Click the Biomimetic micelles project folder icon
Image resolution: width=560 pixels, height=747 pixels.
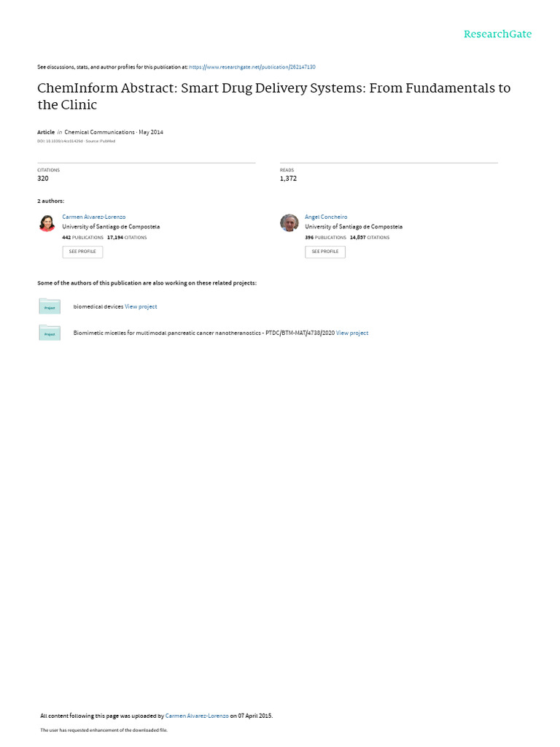50,333
